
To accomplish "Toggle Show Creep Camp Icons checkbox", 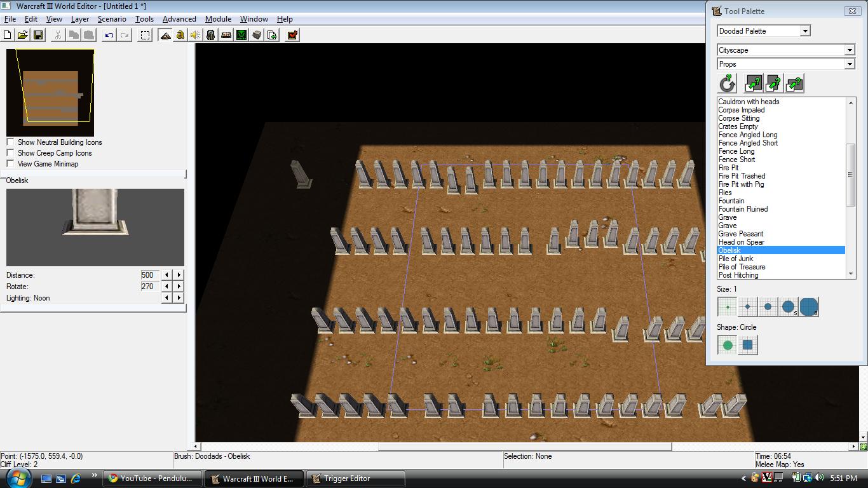I will [10, 153].
